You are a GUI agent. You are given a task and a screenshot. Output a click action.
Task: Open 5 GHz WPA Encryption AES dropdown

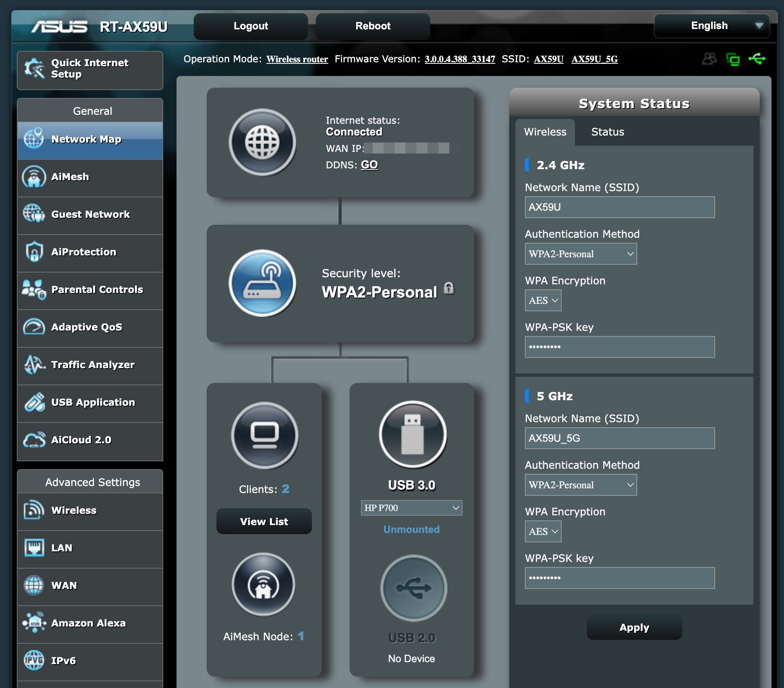point(543,531)
